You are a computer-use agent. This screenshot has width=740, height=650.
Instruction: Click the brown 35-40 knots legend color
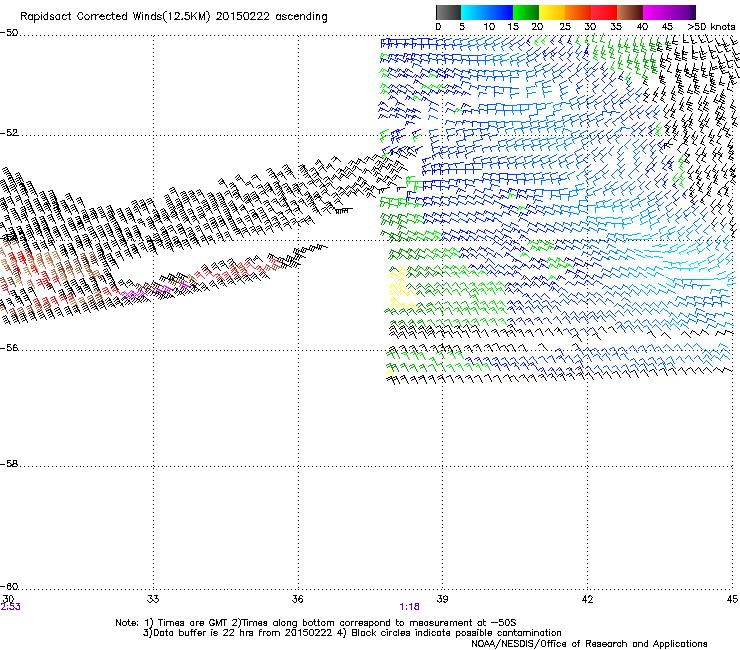[x=630, y=12]
